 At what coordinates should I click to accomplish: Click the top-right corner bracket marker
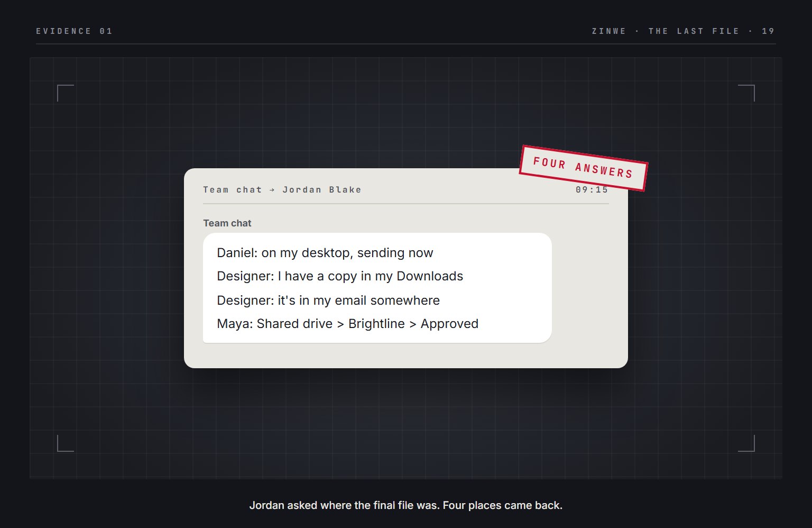pos(746,93)
